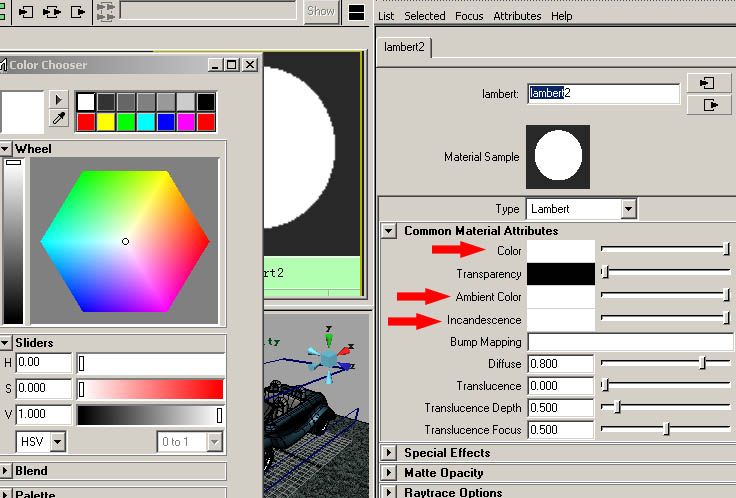Click the output connections toolbar icon
The height and width of the screenshot is (498, 736).
78,11
